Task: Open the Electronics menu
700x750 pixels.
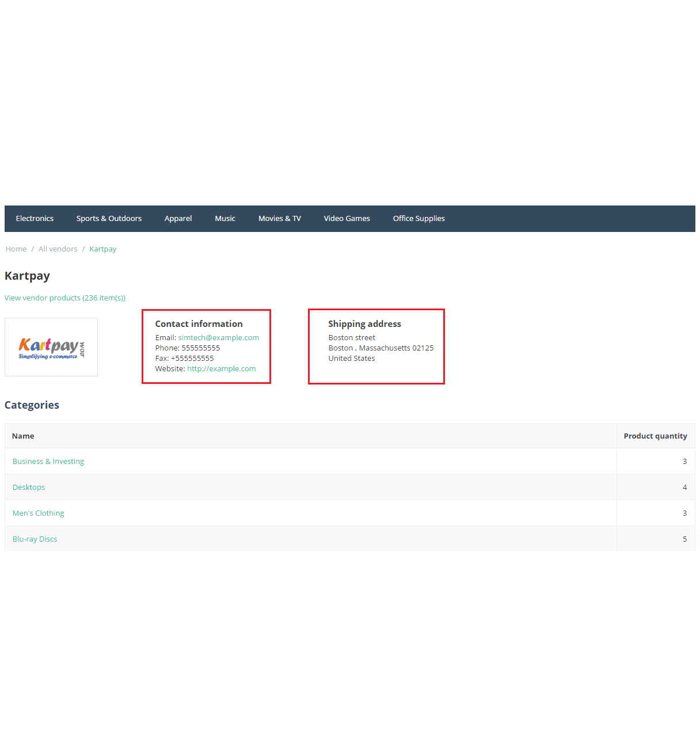Action: click(x=35, y=219)
